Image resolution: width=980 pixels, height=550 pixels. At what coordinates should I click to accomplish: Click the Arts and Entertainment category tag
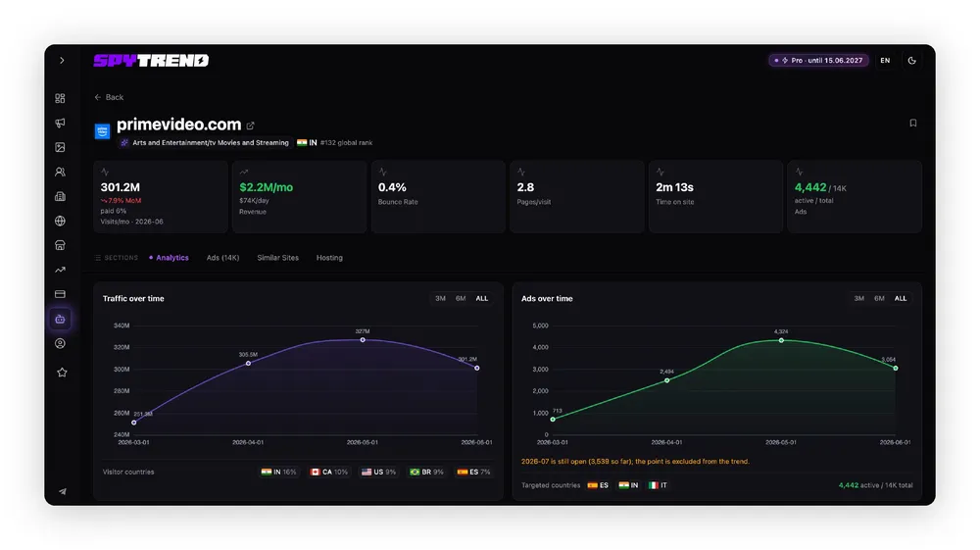205,143
